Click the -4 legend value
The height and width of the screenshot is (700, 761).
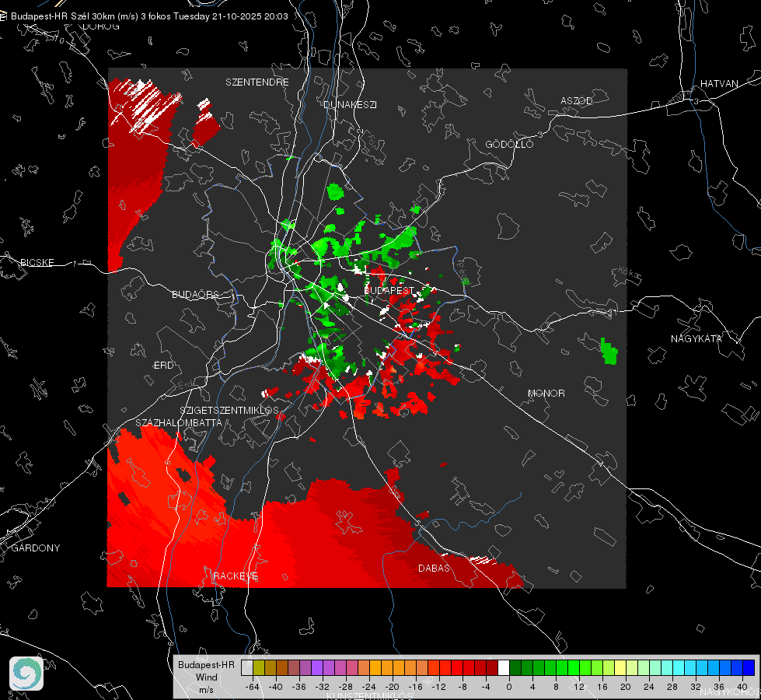(486, 687)
